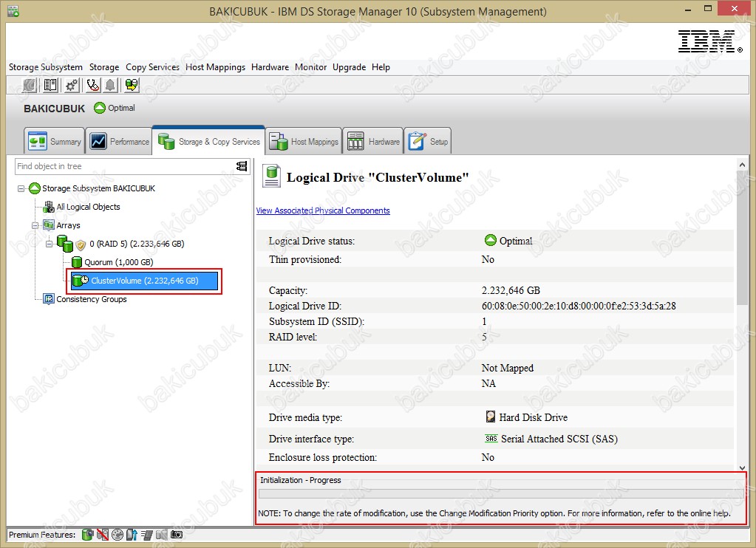Click the gauge Premium Features icon
This screenshot has height=548, width=756.
pyautogui.click(x=118, y=535)
